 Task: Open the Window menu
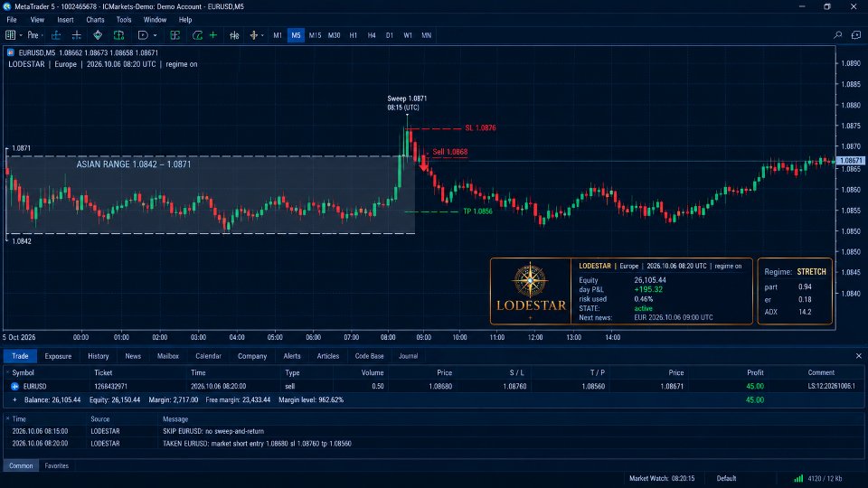155,19
